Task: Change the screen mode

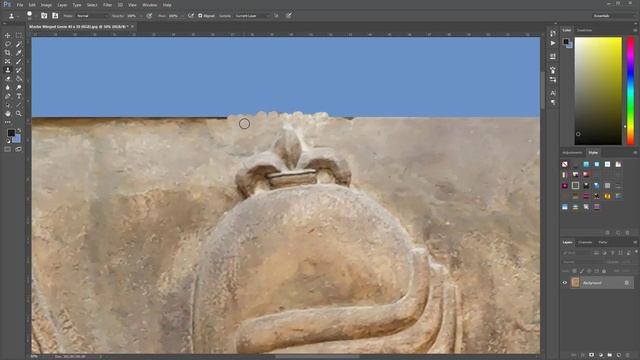Action: (x=19, y=149)
